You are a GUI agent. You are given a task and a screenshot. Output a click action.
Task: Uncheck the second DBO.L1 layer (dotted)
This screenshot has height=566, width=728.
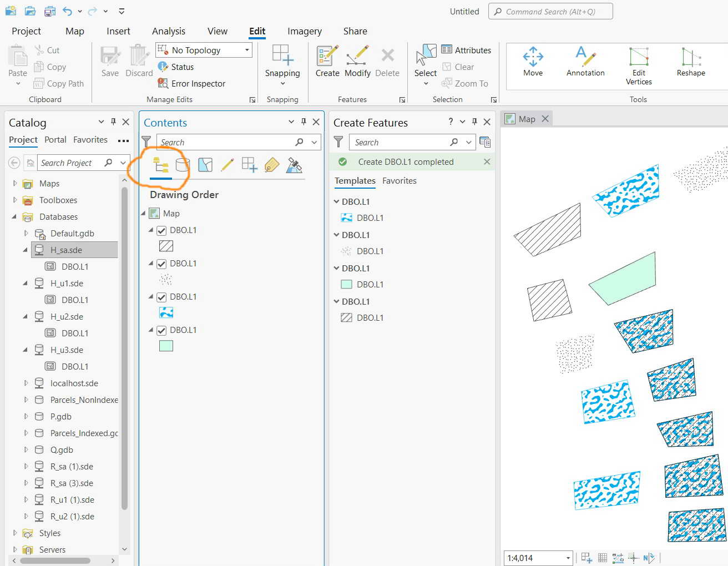click(161, 264)
